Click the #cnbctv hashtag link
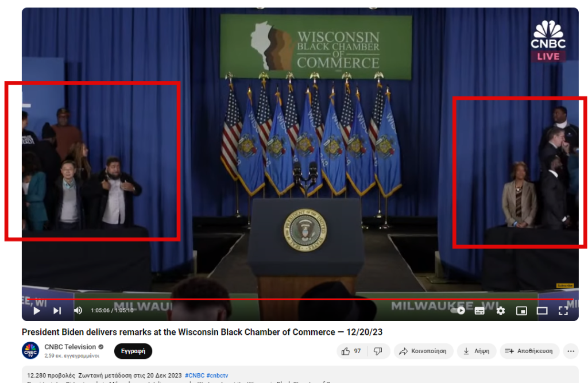 pos(217,376)
